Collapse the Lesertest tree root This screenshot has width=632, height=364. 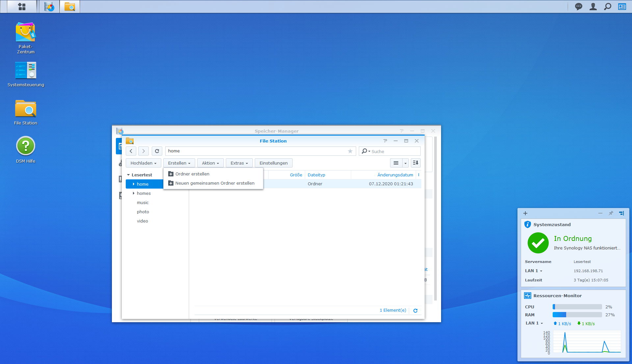(x=128, y=175)
